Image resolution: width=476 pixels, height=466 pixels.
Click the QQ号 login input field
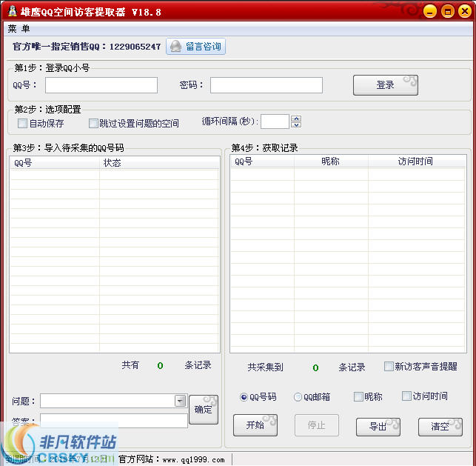tap(101, 85)
